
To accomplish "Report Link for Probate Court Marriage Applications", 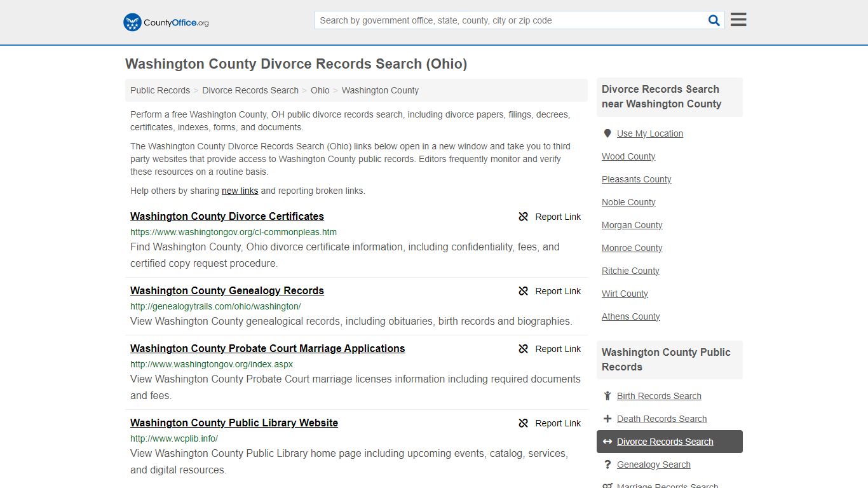I will (x=550, y=349).
